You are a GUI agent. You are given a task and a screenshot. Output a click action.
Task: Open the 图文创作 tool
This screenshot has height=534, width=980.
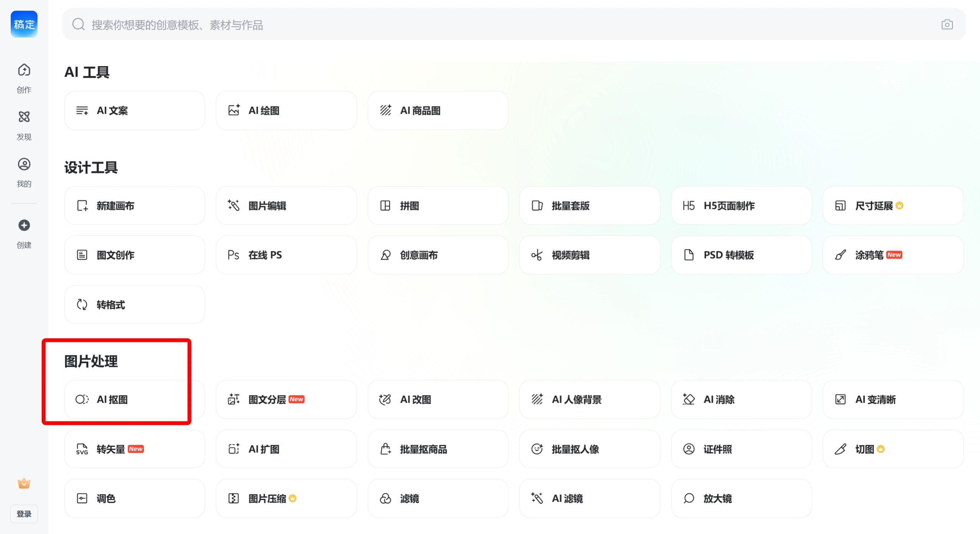135,255
